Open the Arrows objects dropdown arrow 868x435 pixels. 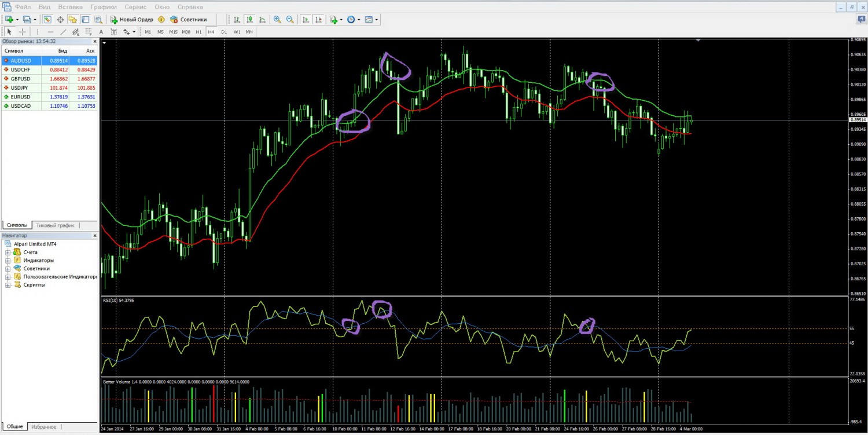(134, 32)
